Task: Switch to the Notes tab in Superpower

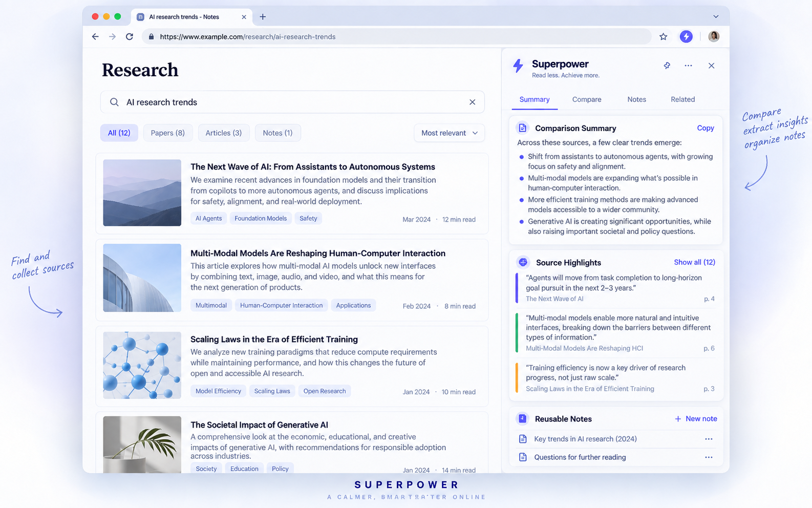Action: coord(636,99)
